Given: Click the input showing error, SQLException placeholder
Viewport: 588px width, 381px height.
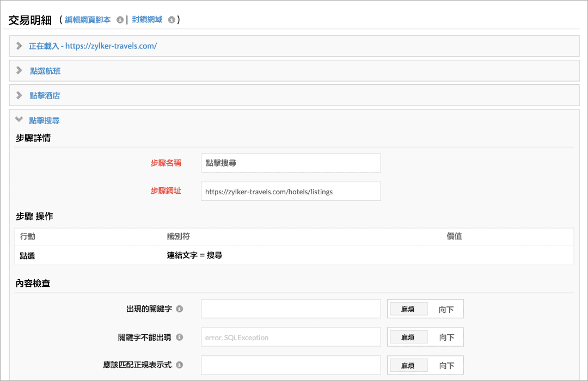Looking at the screenshot, I should click(291, 337).
